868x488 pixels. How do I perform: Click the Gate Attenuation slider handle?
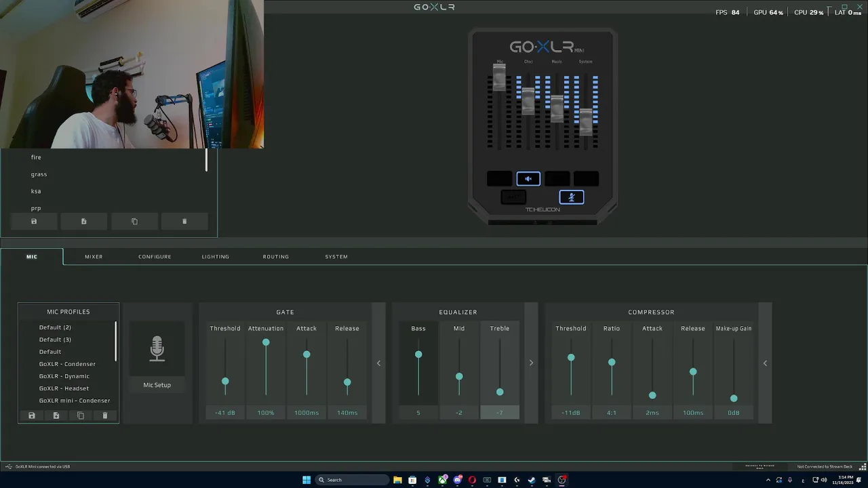coord(266,342)
